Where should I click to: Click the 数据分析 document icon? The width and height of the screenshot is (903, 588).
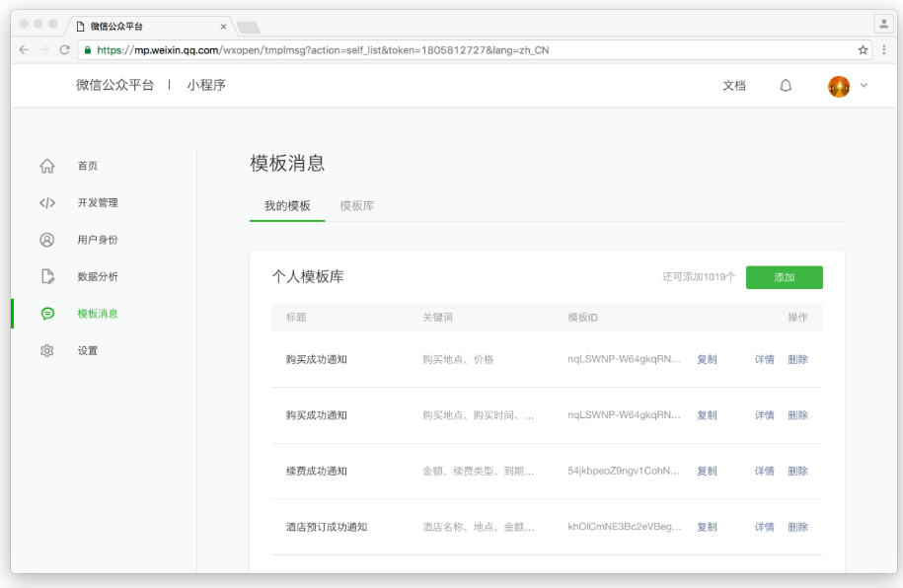click(x=47, y=276)
